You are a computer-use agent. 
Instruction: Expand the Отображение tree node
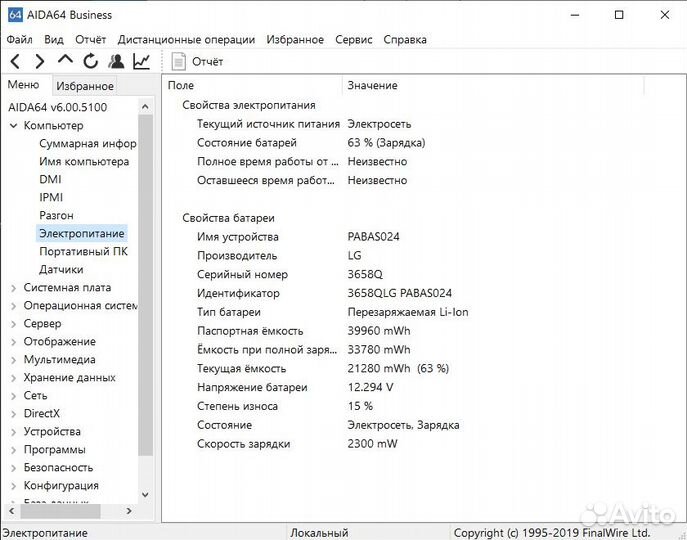click(x=14, y=342)
